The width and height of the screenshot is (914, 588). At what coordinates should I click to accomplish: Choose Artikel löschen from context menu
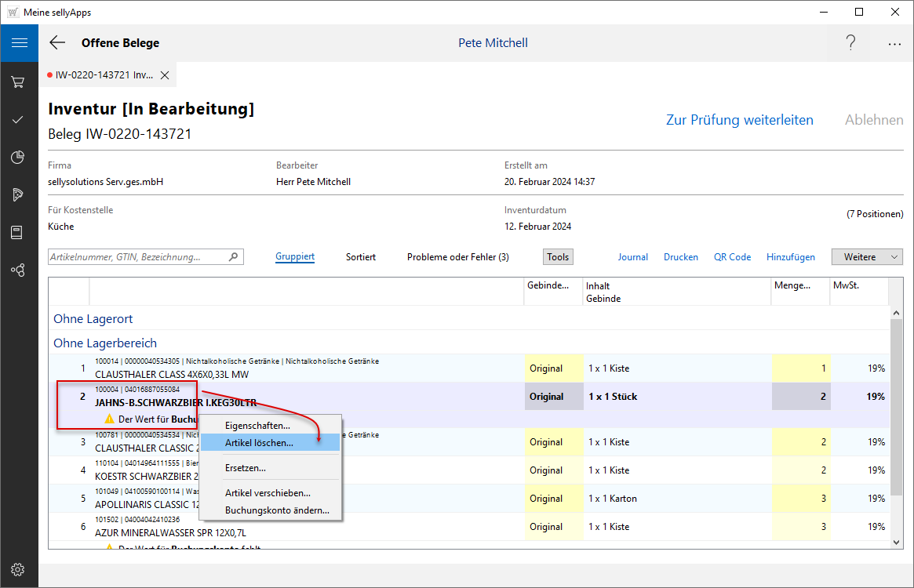(x=260, y=443)
